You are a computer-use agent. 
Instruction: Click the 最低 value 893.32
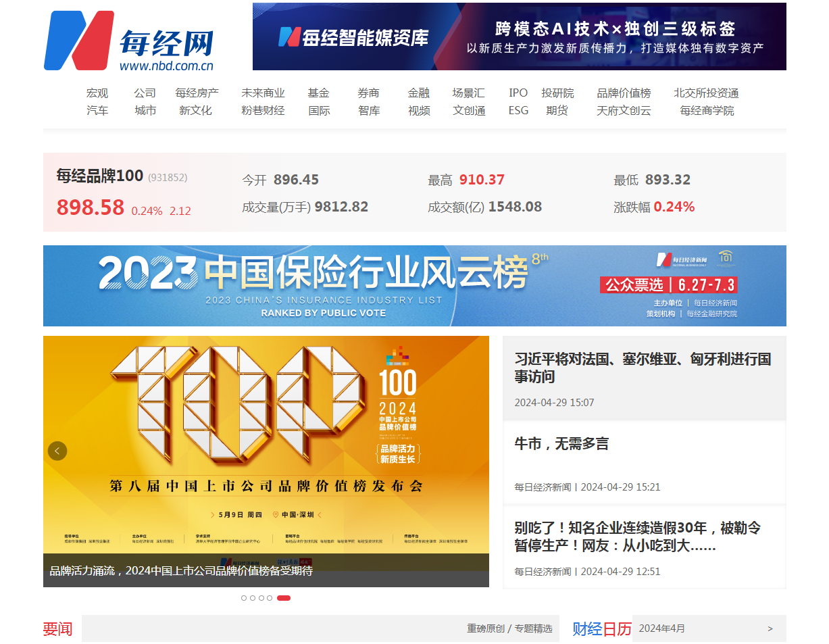coord(668,180)
